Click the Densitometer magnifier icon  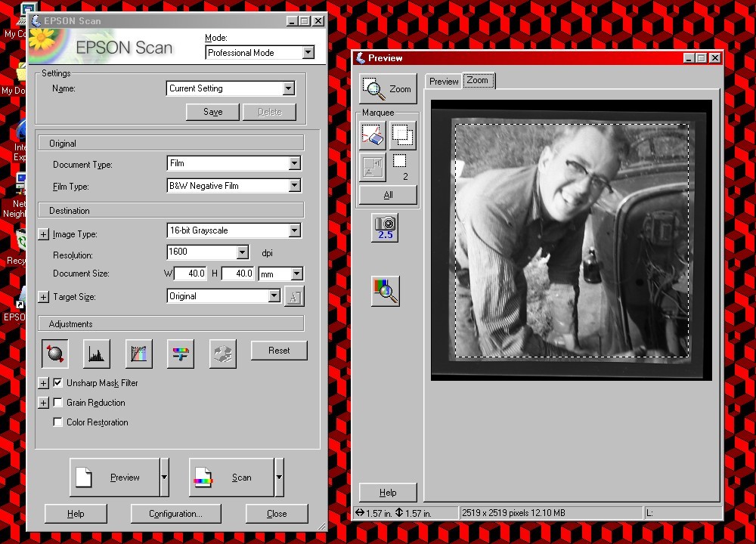[x=386, y=291]
